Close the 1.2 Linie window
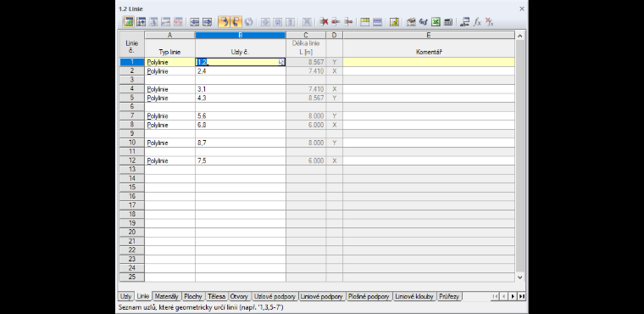 (522, 8)
